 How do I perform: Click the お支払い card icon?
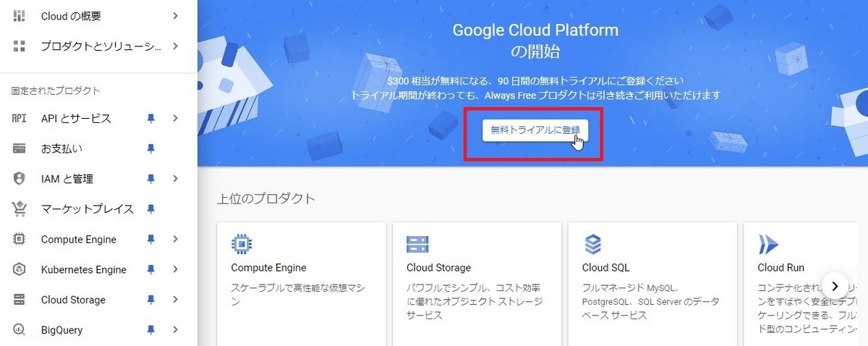click(x=20, y=148)
